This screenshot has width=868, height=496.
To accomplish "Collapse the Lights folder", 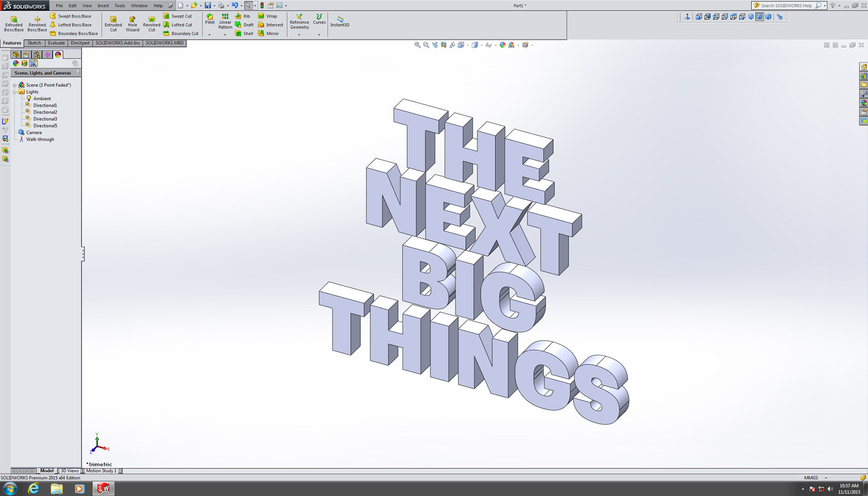I will point(14,92).
